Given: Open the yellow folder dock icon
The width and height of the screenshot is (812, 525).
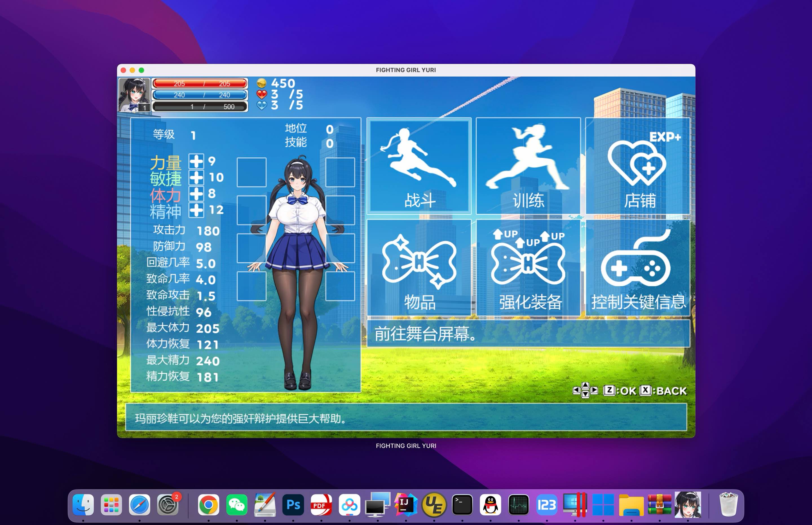Looking at the screenshot, I should point(631,505).
